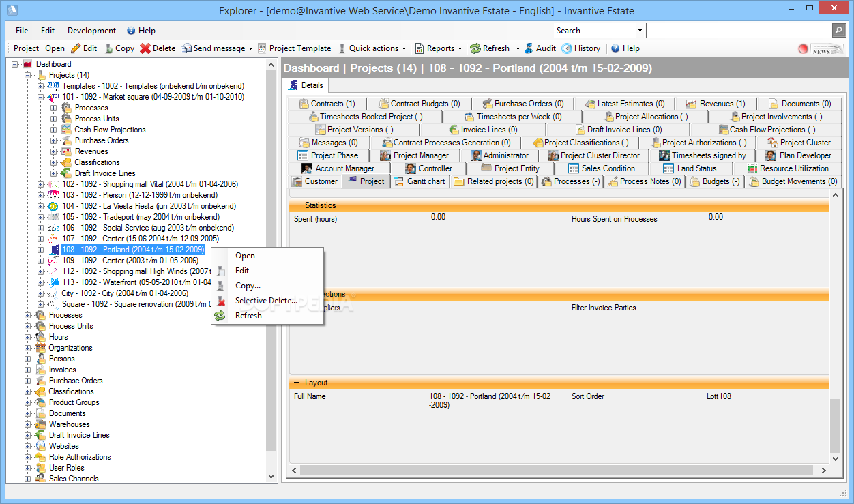
Task: Click the Organizations tree icon
Action: (x=41, y=348)
